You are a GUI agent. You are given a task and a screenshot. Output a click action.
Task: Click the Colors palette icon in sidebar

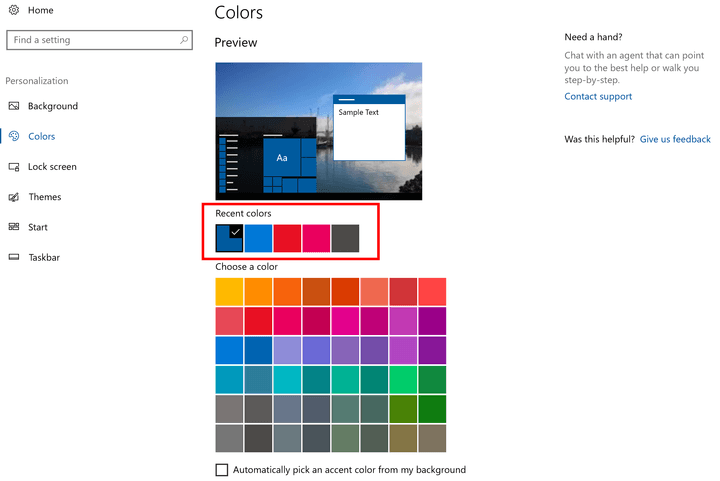14,136
